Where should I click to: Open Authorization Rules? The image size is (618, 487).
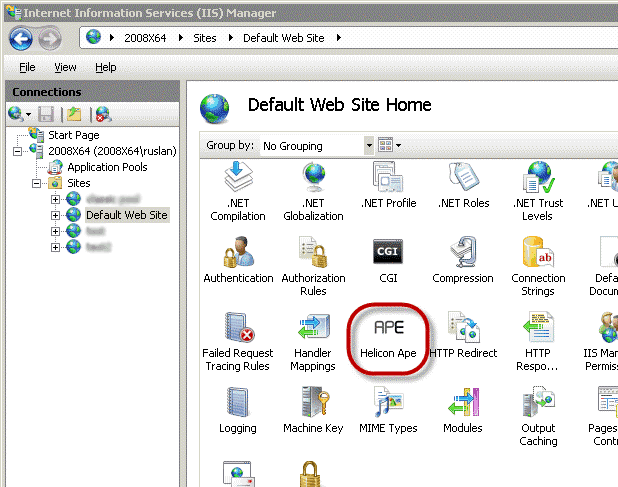[x=313, y=267]
